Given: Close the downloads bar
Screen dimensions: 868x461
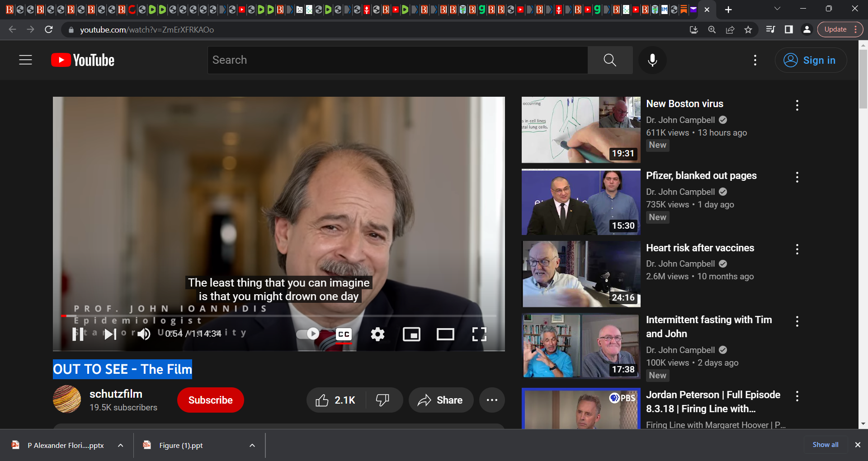Looking at the screenshot, I should coord(858,445).
